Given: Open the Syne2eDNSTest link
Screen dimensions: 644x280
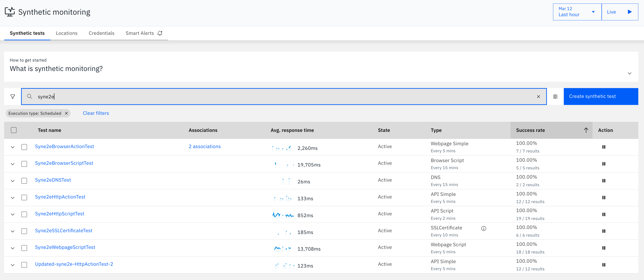Looking at the screenshot, I should [x=53, y=180].
